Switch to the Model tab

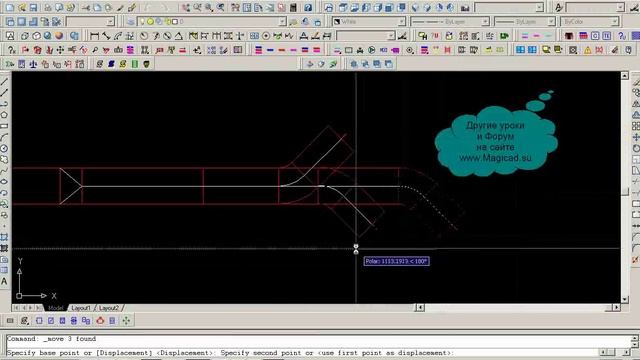click(x=56, y=308)
